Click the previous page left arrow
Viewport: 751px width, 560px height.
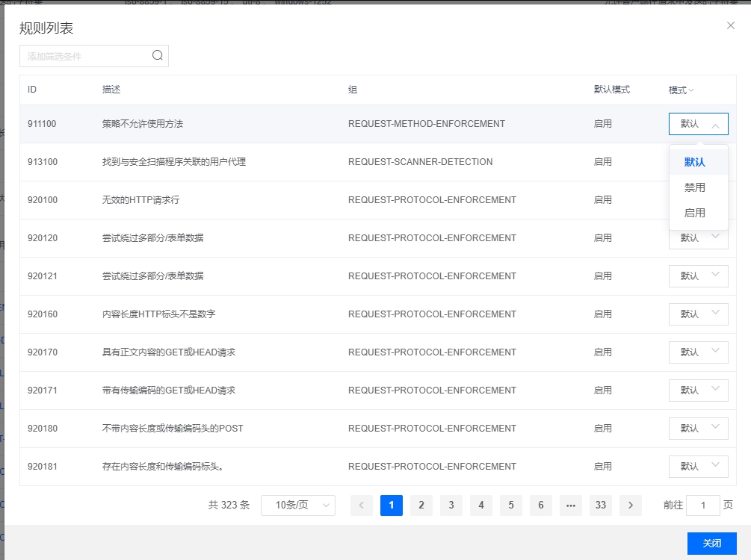click(362, 505)
